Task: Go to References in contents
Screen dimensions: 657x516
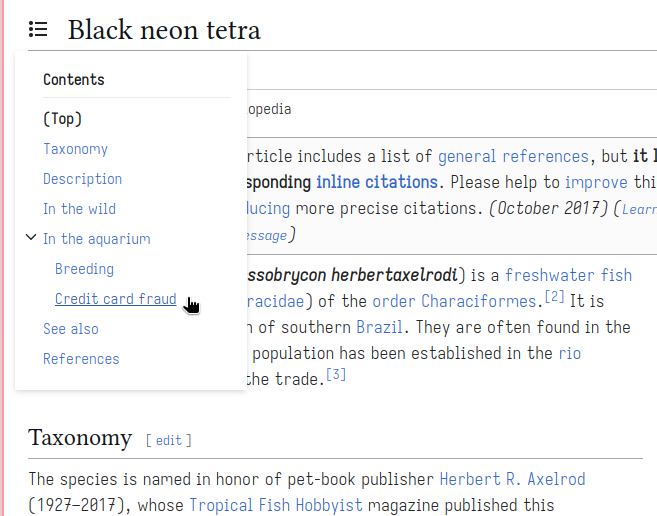Action: [81, 359]
